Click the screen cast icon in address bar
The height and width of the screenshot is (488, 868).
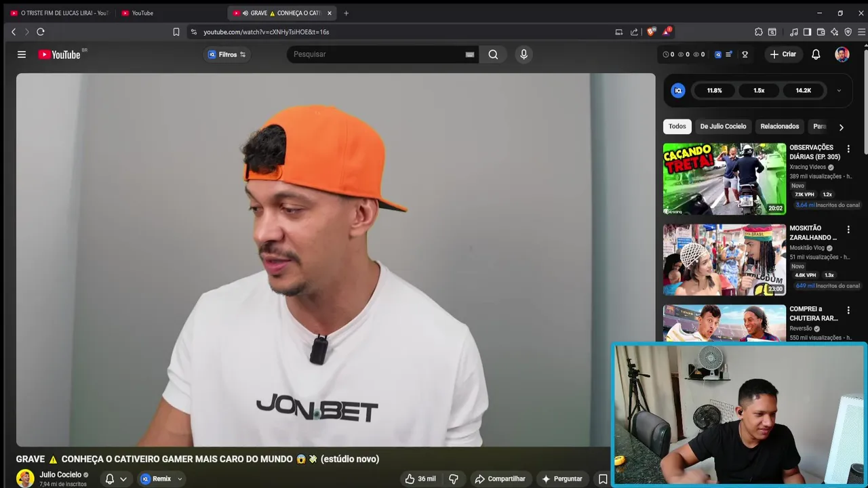click(x=618, y=32)
